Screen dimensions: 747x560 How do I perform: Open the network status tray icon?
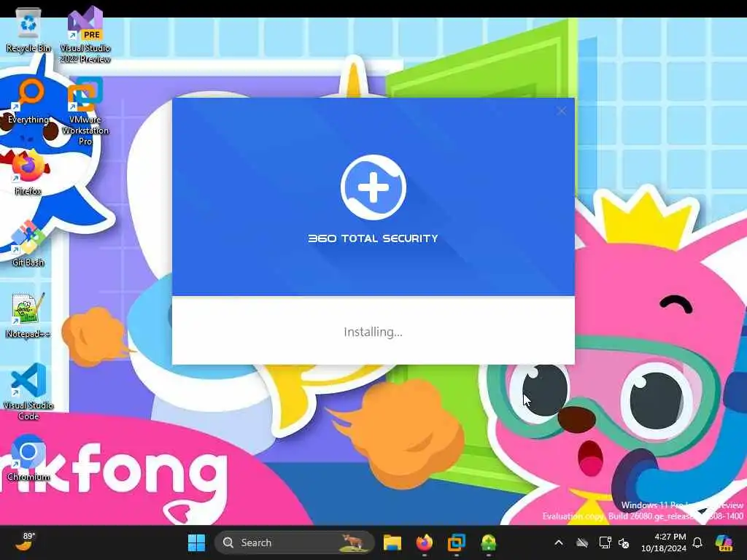[605, 542]
